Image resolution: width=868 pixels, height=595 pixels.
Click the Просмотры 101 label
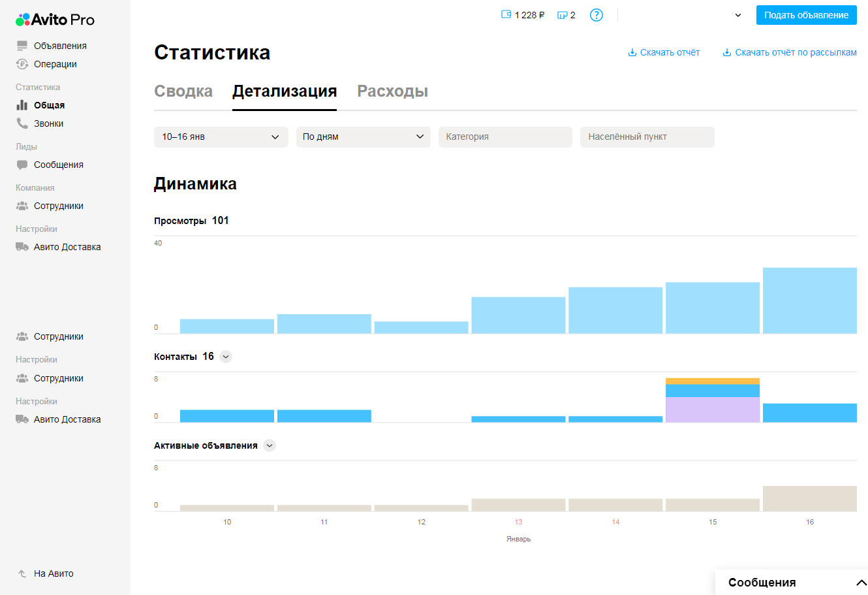click(x=191, y=221)
